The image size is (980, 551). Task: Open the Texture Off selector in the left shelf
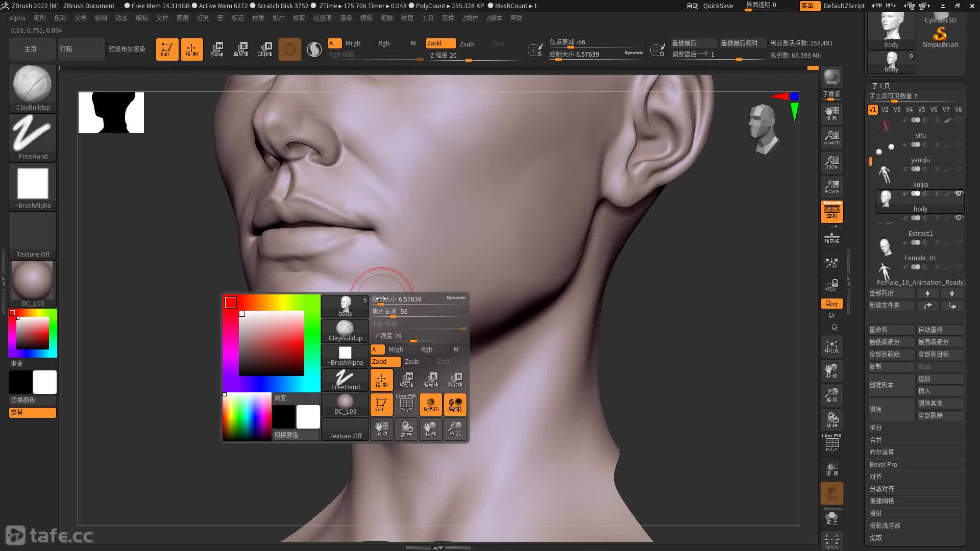pyautogui.click(x=33, y=235)
